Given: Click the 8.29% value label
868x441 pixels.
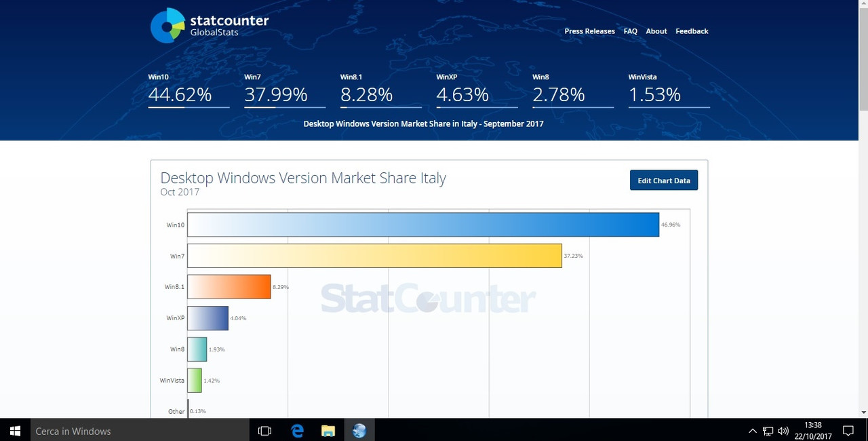Looking at the screenshot, I should tap(281, 287).
